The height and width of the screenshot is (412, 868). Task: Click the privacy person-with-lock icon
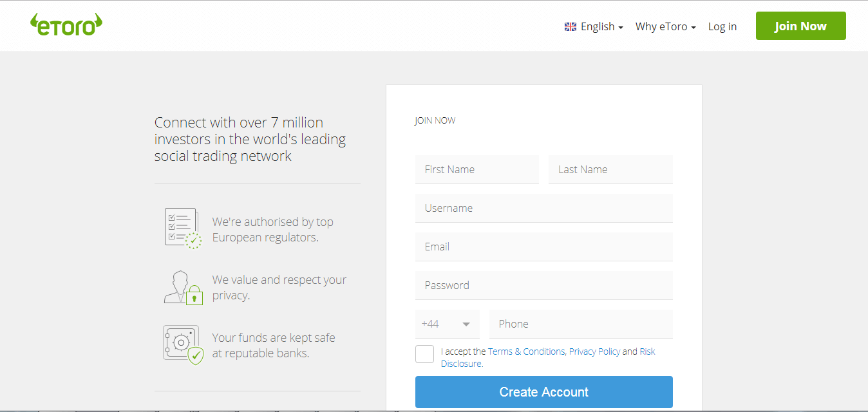184,287
